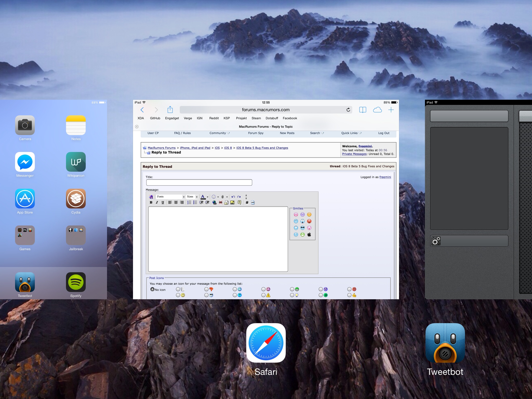532x399 pixels.
Task: Select thumbs down post icon radio
Action: click(207, 289)
